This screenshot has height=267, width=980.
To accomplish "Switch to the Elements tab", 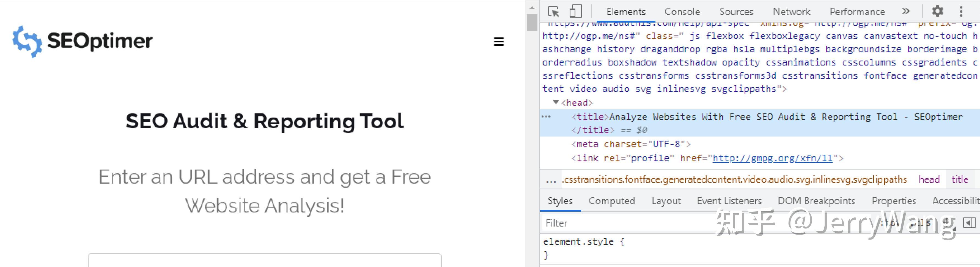I will [x=626, y=12].
